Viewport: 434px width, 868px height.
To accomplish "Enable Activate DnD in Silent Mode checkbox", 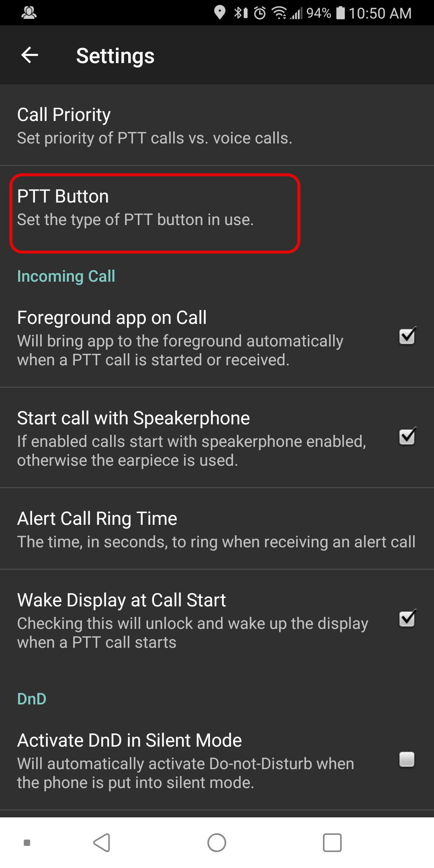I will [407, 759].
